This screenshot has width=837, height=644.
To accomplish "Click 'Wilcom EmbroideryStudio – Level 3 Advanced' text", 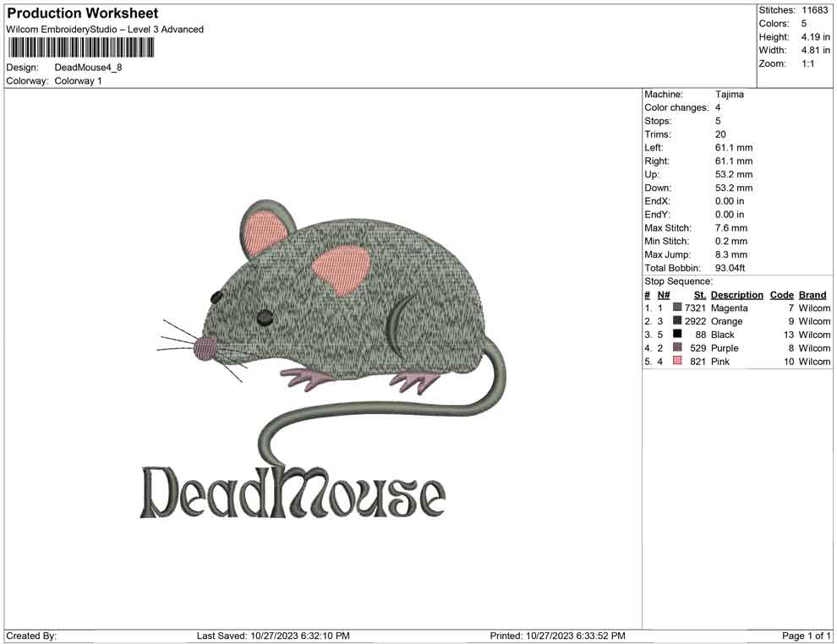I will click(x=105, y=30).
